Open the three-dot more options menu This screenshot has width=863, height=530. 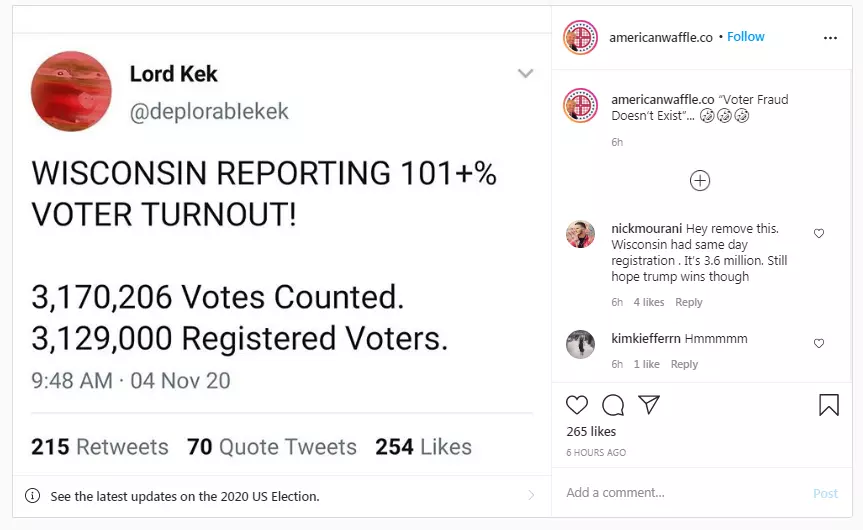[830, 38]
